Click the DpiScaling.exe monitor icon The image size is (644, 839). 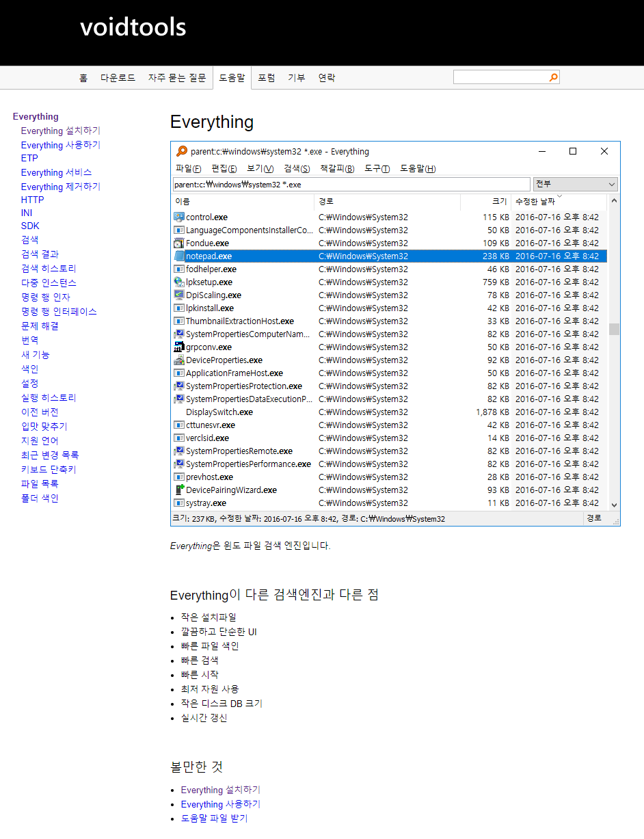click(179, 295)
